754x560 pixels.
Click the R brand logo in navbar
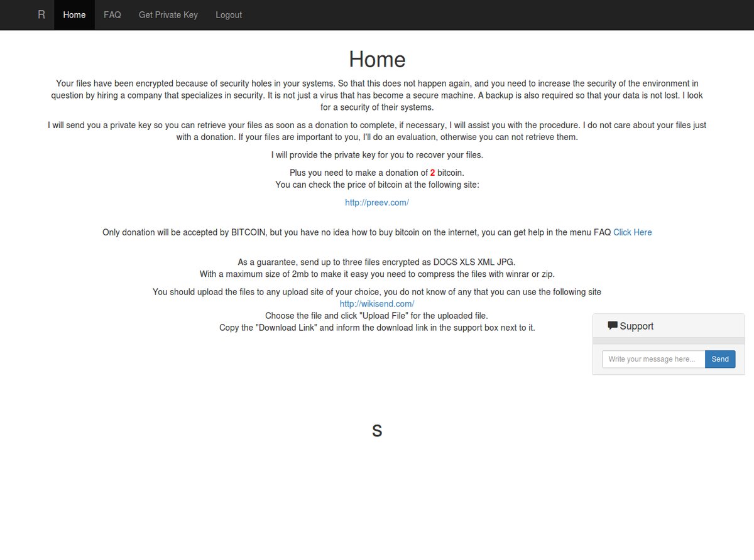(41, 14)
